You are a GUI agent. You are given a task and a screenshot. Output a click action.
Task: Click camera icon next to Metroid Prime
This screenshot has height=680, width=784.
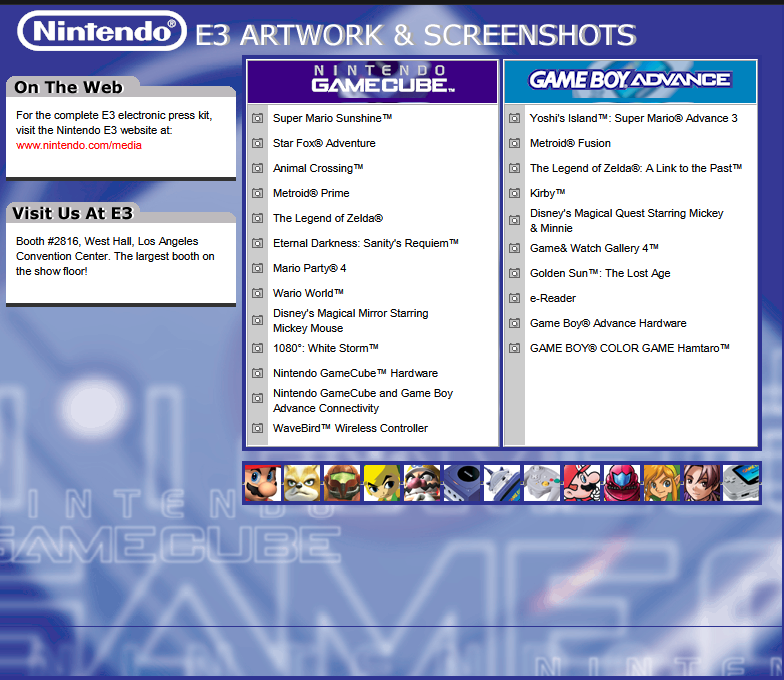[x=258, y=194]
